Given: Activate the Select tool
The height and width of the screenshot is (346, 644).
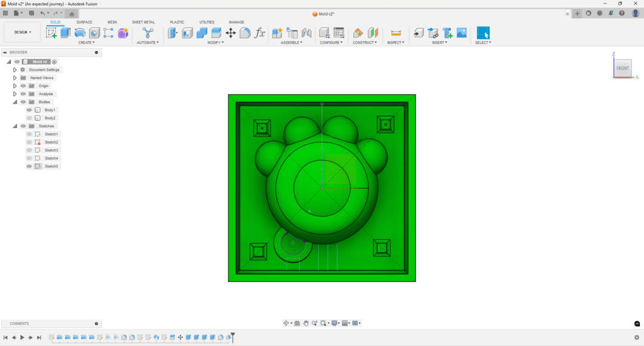Looking at the screenshot, I should tap(483, 33).
